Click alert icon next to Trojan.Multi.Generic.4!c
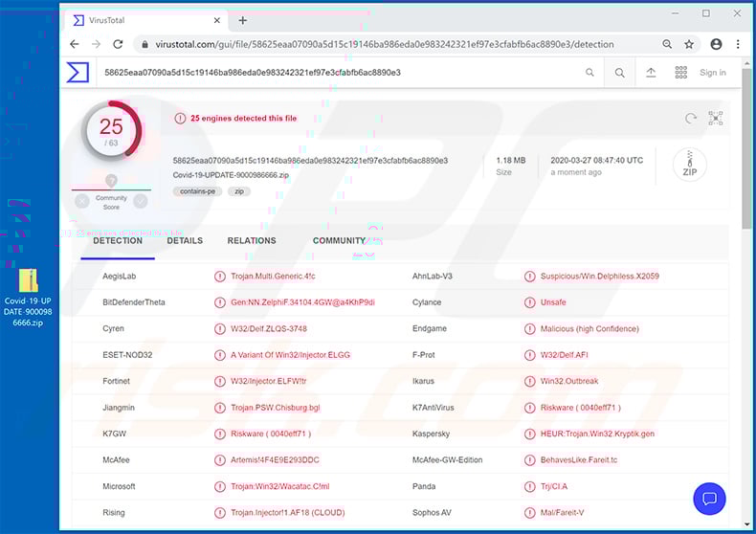The image size is (756, 534). (x=220, y=277)
